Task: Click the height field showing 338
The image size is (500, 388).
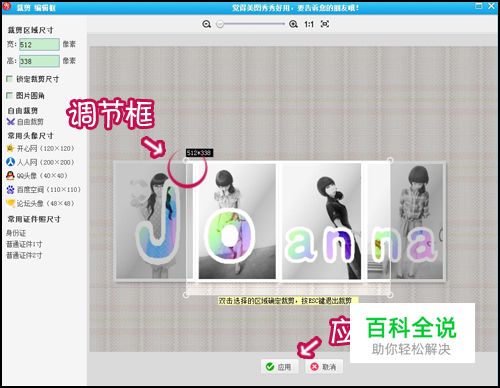Action: (39, 61)
